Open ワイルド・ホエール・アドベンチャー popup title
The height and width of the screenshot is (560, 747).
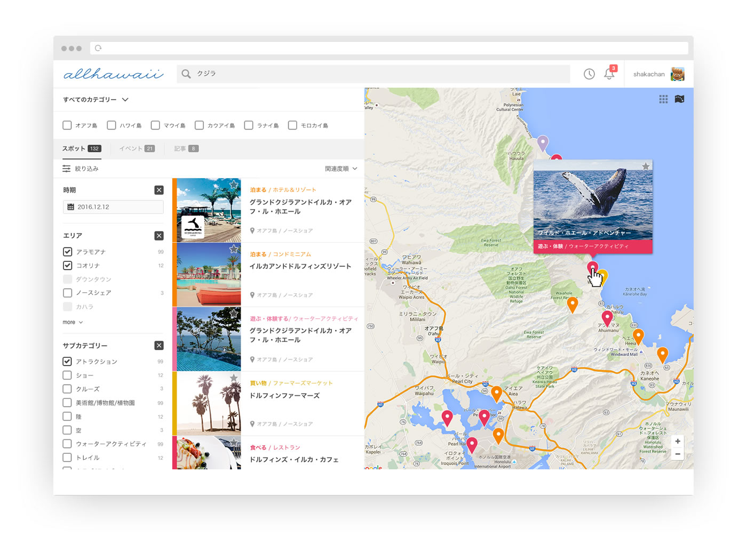[584, 233]
